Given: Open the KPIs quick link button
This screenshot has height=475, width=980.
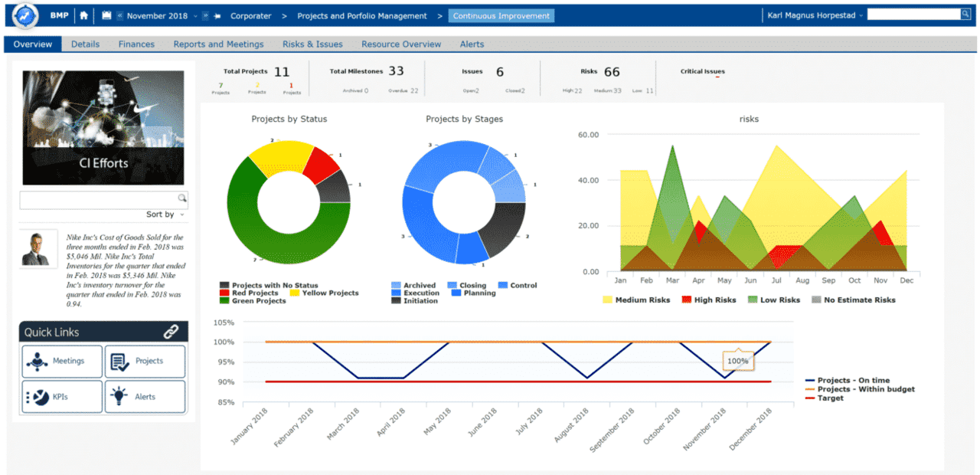Looking at the screenshot, I should [x=62, y=397].
